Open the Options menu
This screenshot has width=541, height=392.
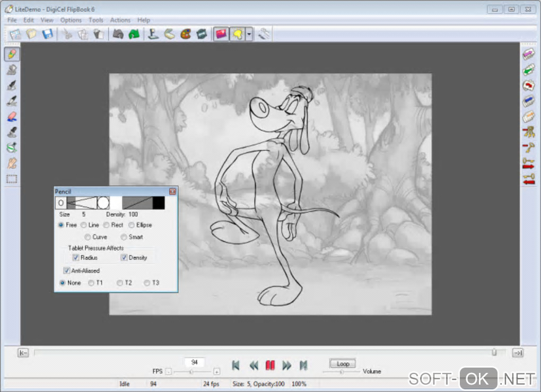click(x=71, y=20)
